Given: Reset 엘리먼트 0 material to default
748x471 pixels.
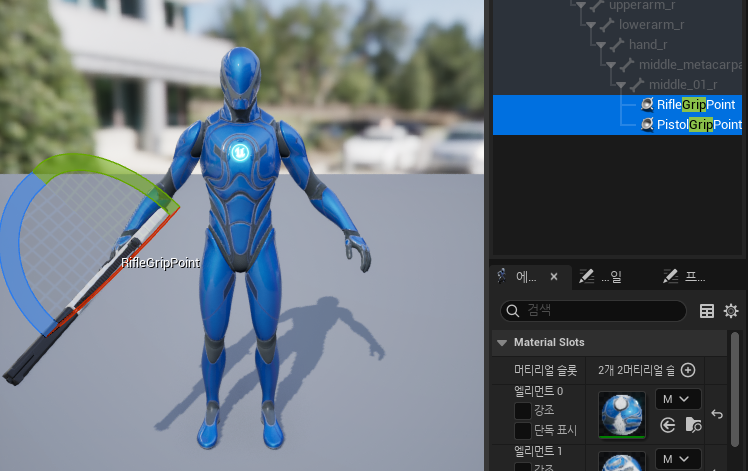Looking at the screenshot, I should [717, 414].
